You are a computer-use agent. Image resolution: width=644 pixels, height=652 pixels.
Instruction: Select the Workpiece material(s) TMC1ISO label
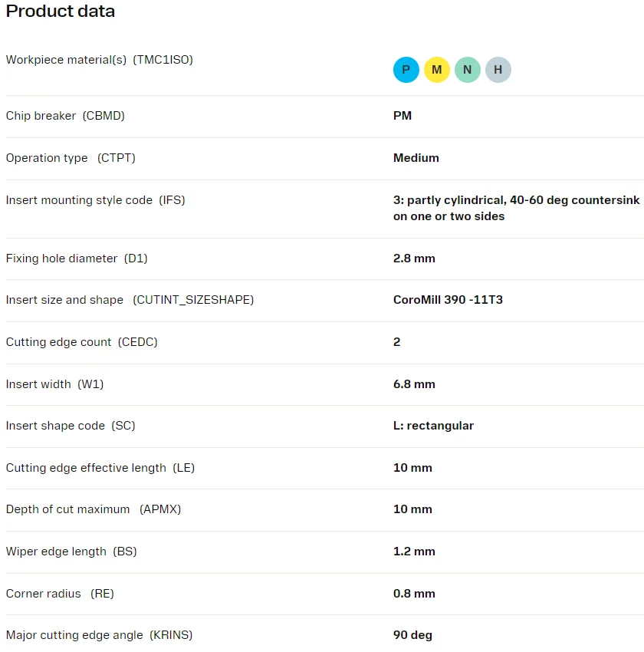click(99, 60)
